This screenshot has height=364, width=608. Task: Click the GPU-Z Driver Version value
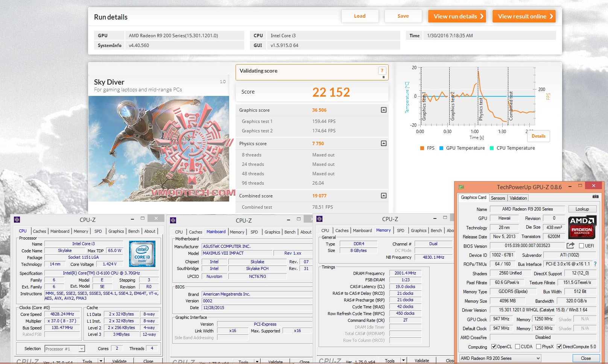point(543,310)
